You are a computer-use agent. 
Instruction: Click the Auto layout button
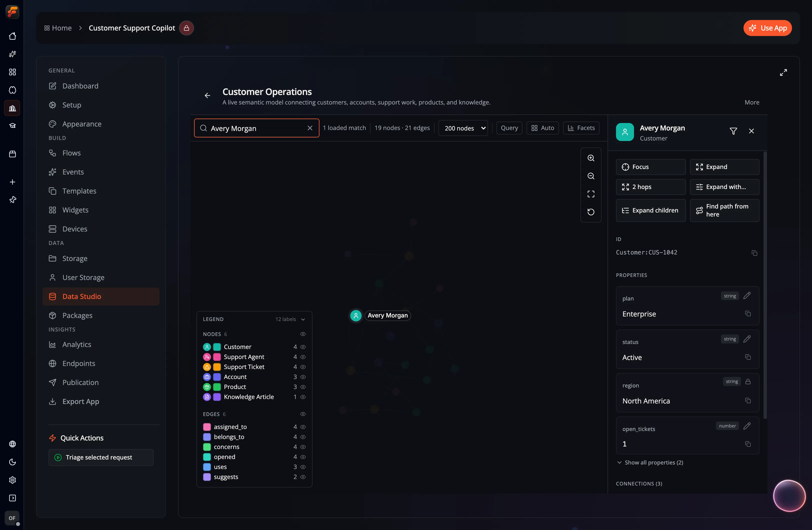pos(542,128)
